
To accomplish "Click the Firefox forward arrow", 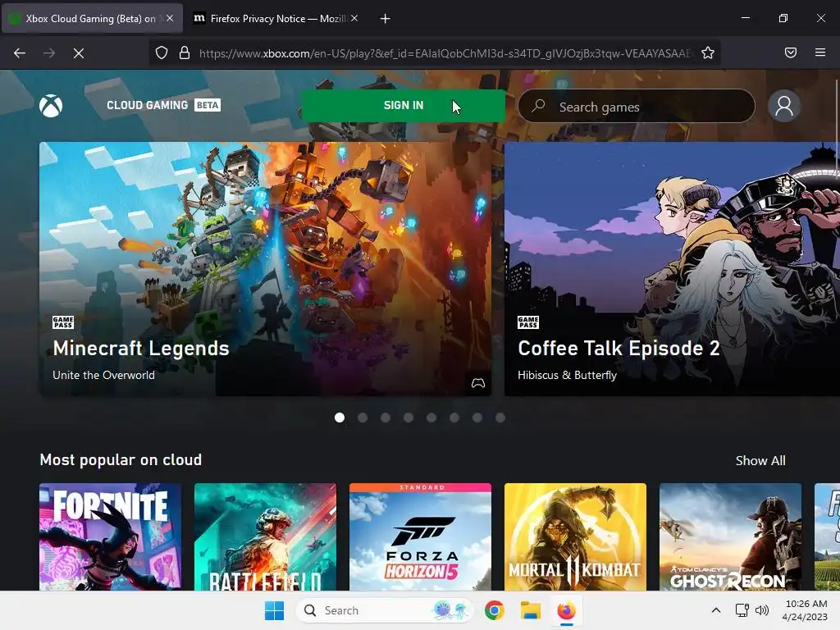I will (x=49, y=53).
